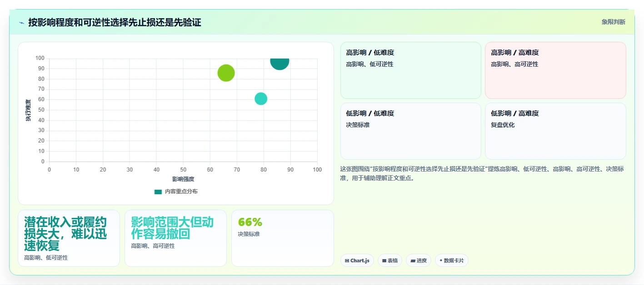Click the 高影响、低可逆性 subtitle in the green quadrant card

(369, 64)
